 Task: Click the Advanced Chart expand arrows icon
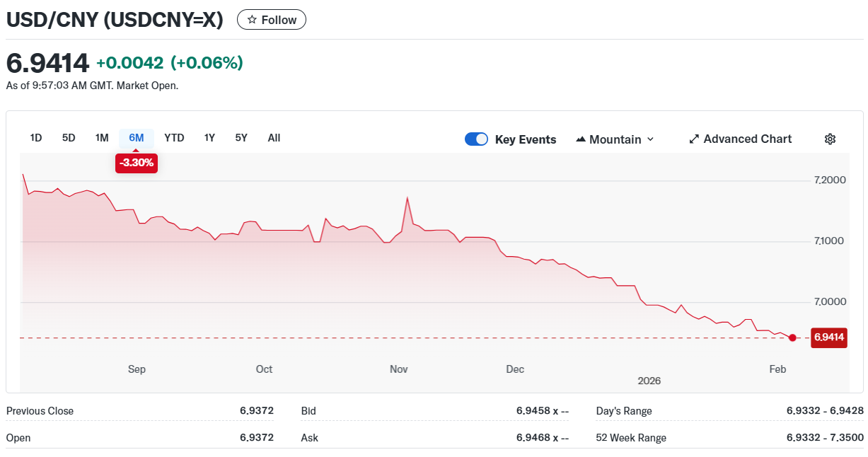coord(694,139)
